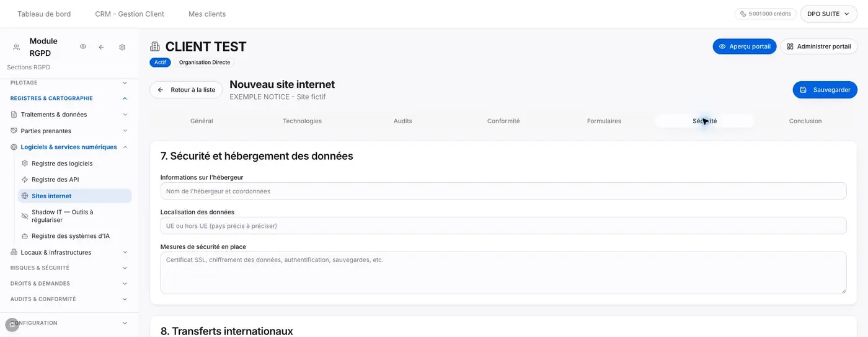Open Sites internet entry
The height and width of the screenshot is (337, 868).
(x=74, y=196)
